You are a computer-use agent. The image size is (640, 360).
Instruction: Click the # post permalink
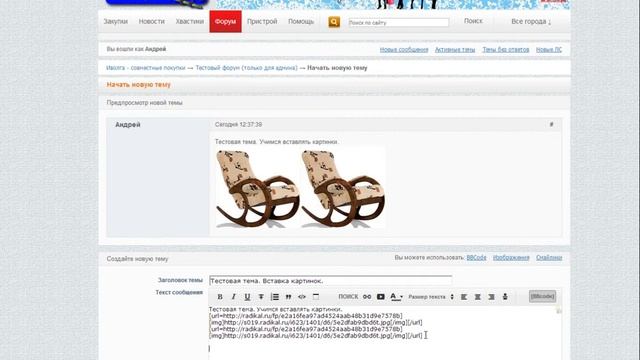pyautogui.click(x=551, y=124)
